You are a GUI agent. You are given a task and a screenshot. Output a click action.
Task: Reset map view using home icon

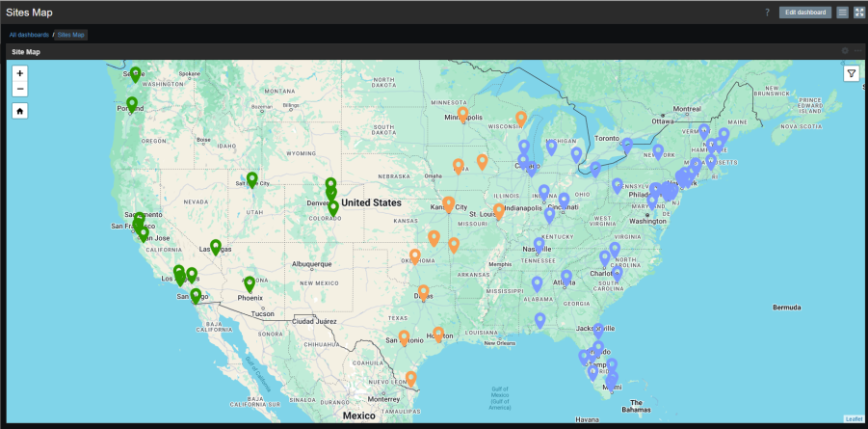pos(20,111)
